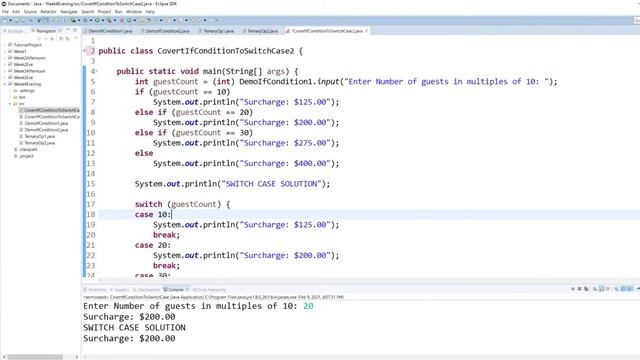
Task: Minimize the Navigator view panel
Action: click(x=68, y=30)
